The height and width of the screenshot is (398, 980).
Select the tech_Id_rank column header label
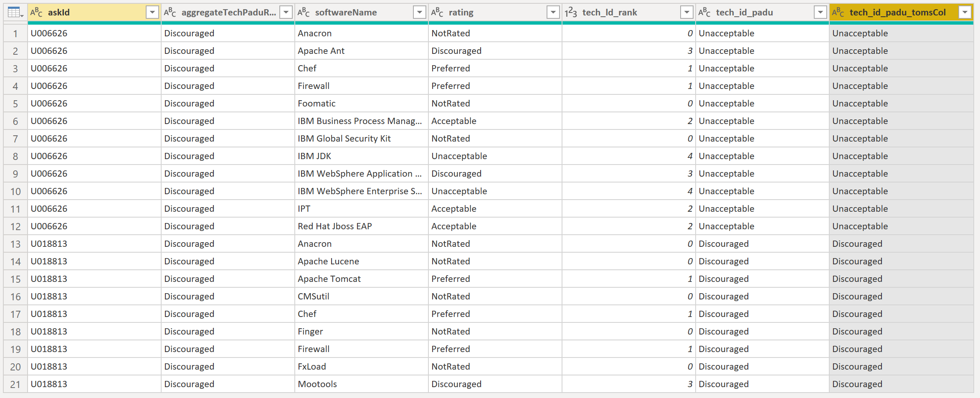point(610,13)
